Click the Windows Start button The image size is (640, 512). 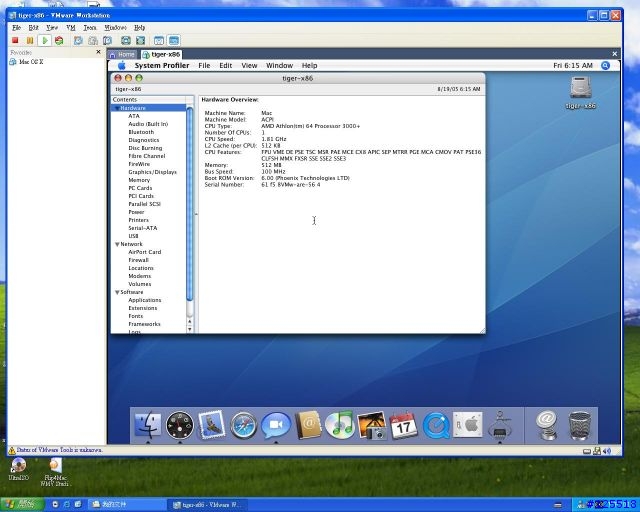click(21, 505)
